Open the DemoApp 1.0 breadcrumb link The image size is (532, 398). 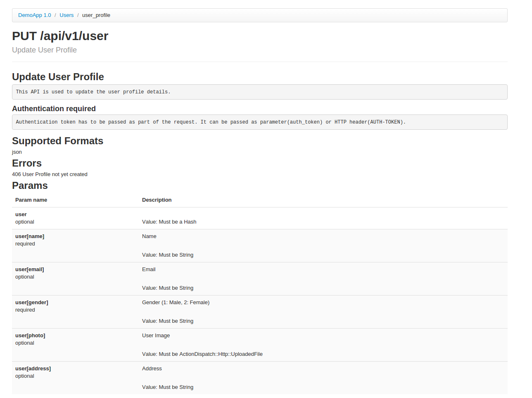(35, 15)
